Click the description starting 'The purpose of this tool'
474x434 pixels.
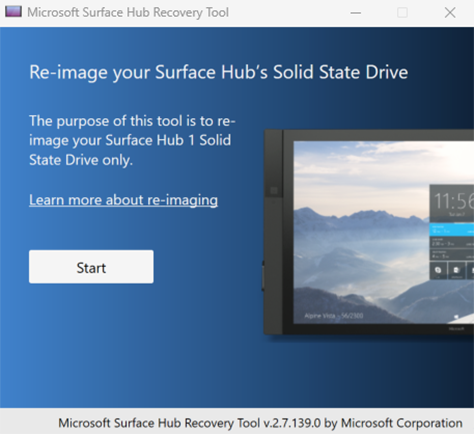tap(132, 140)
